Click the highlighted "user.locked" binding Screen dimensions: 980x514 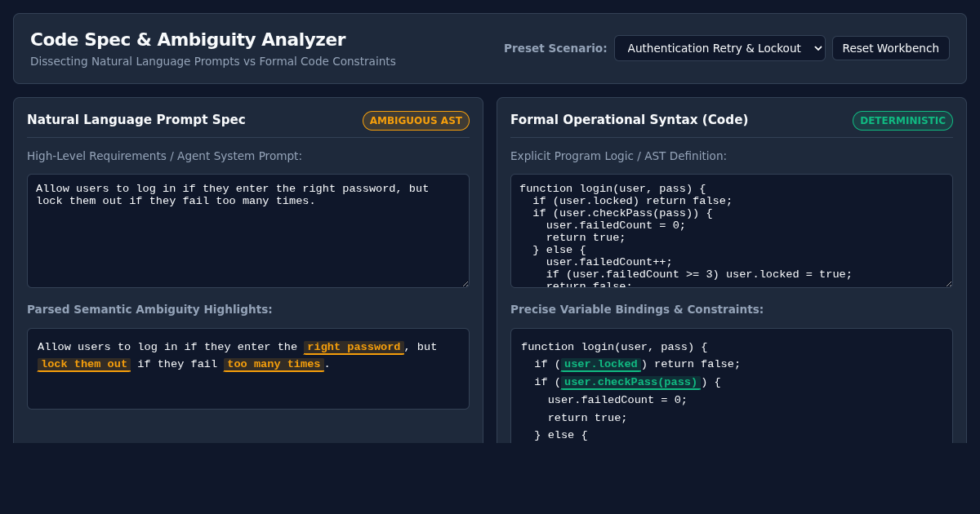pyautogui.click(x=600, y=365)
